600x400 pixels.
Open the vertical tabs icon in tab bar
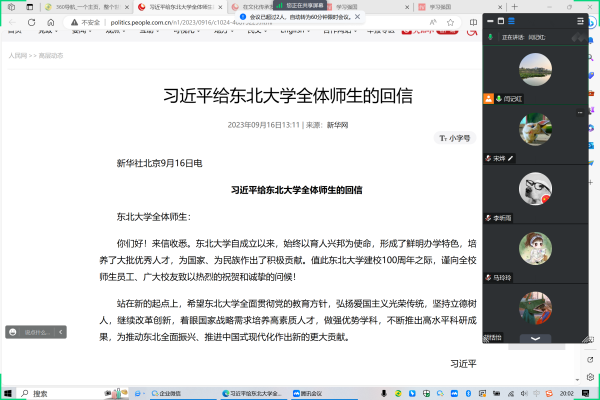point(29,7)
